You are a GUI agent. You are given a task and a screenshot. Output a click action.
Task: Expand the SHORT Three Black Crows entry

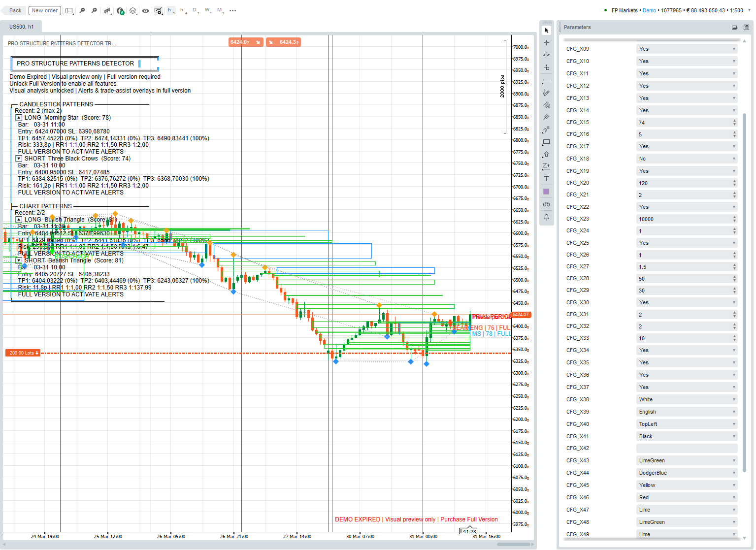point(19,159)
